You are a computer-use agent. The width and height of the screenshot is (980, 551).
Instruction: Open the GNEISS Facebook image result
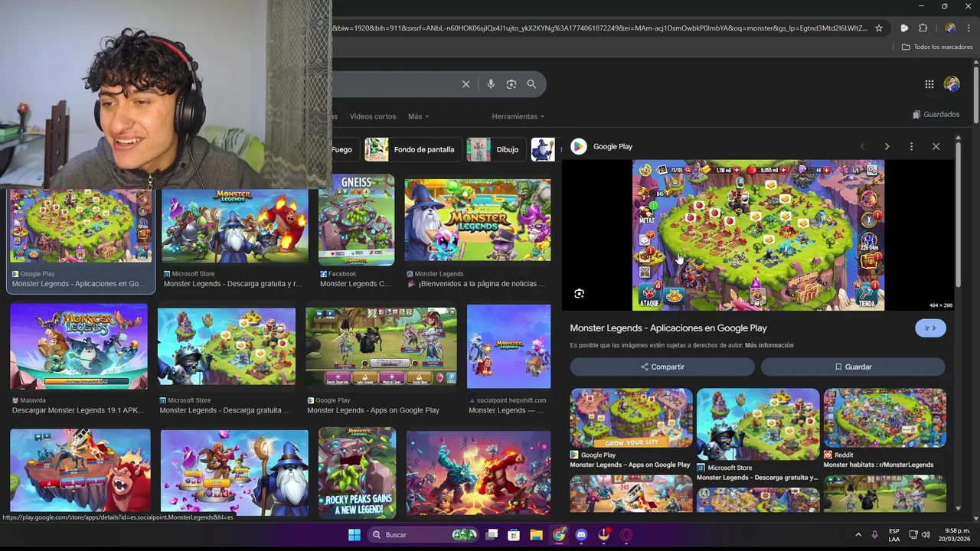(356, 220)
